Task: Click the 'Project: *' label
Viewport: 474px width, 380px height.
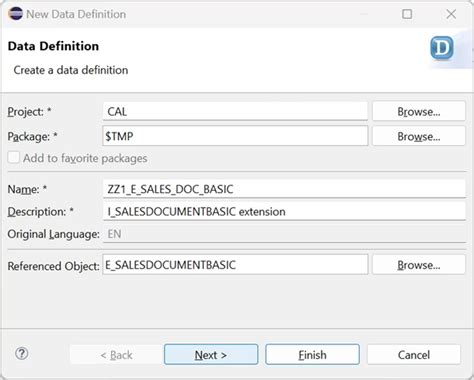Action: coord(29,112)
